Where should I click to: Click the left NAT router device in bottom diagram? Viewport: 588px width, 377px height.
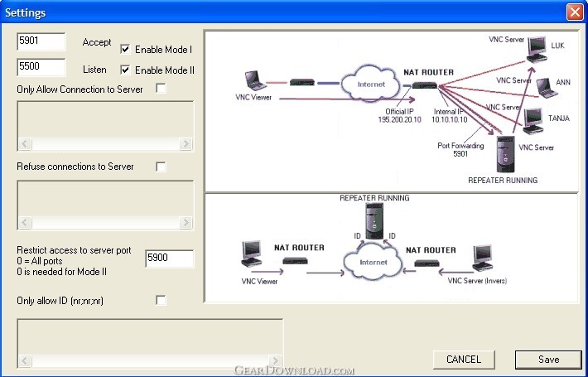click(x=295, y=260)
